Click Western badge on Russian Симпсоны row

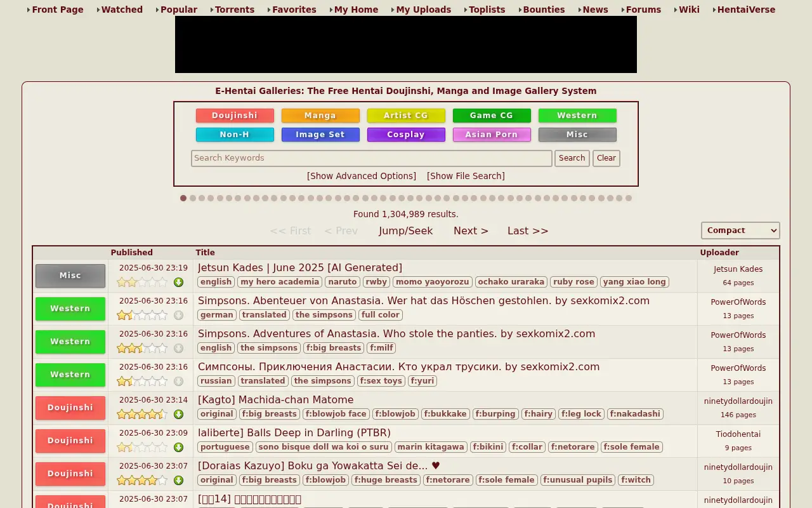70,375
